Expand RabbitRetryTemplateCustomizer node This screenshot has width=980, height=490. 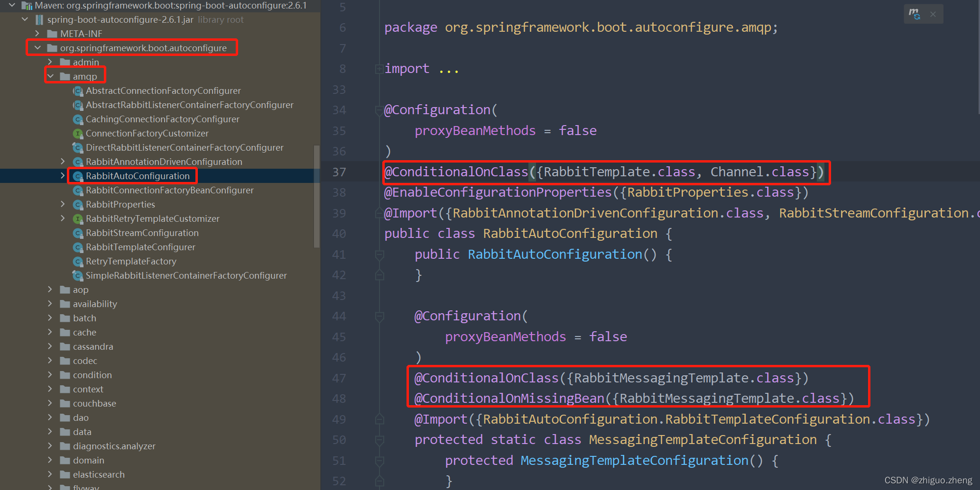coord(63,218)
